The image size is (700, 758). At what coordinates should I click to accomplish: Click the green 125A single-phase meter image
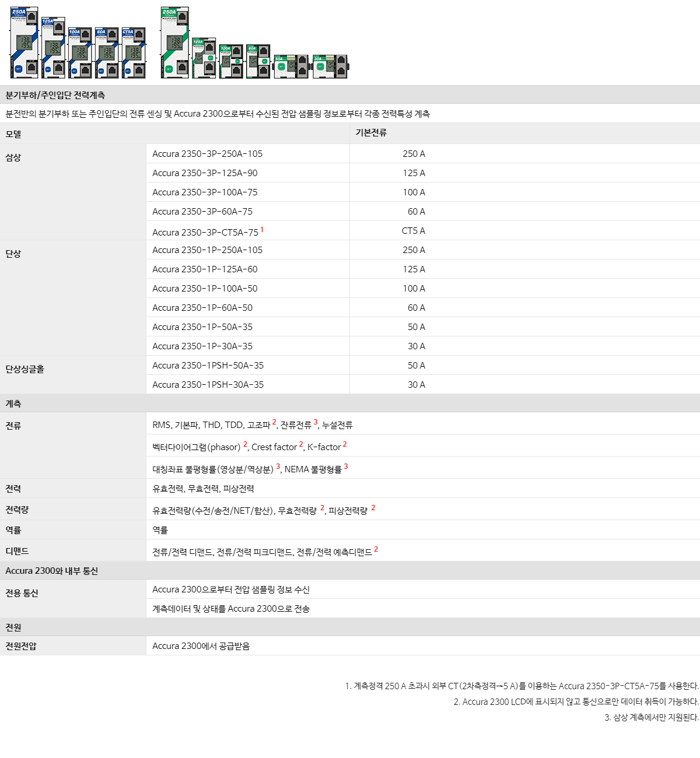tap(204, 58)
